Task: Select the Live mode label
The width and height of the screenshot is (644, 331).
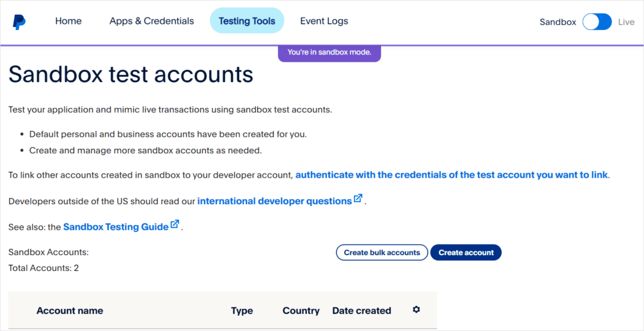Action: 626,22
